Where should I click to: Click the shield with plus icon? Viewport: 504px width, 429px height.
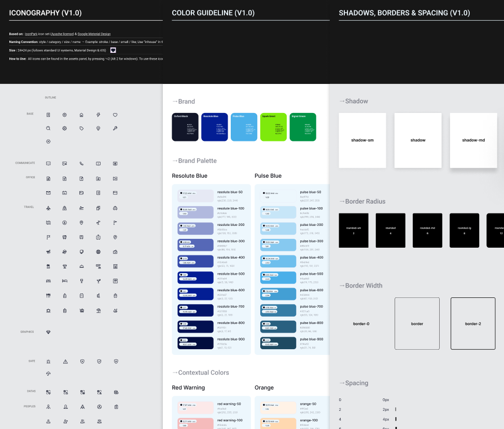(x=116, y=362)
